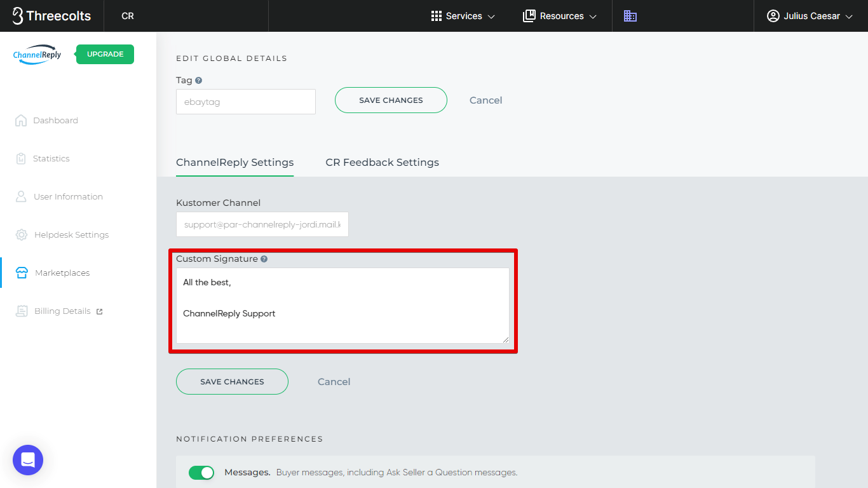Click the help icon next to Tag
This screenshot has width=868, height=488.
coord(199,81)
